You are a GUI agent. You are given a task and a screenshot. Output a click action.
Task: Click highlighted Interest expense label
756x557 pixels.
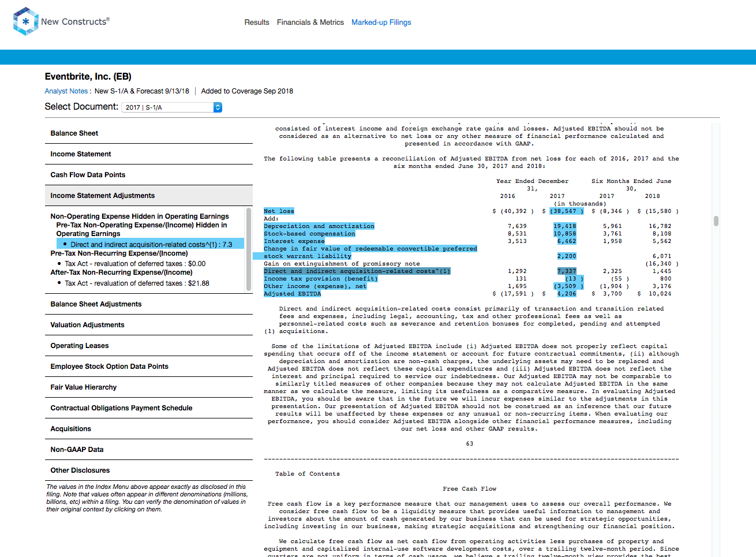[x=294, y=241]
